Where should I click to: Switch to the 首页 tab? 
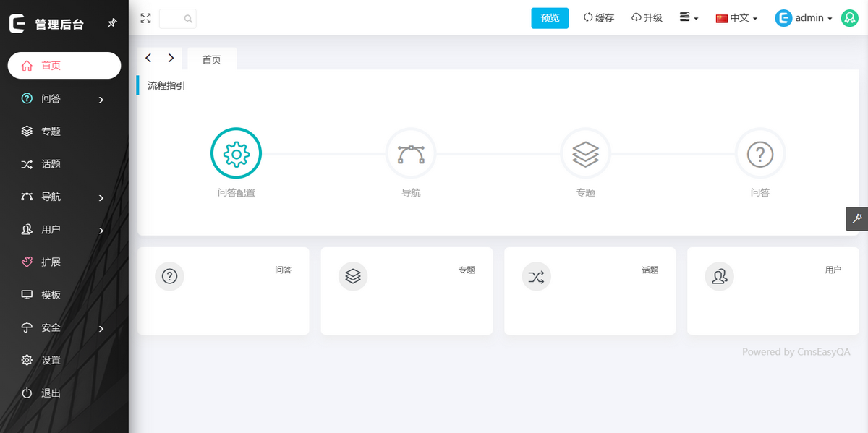[x=211, y=60]
